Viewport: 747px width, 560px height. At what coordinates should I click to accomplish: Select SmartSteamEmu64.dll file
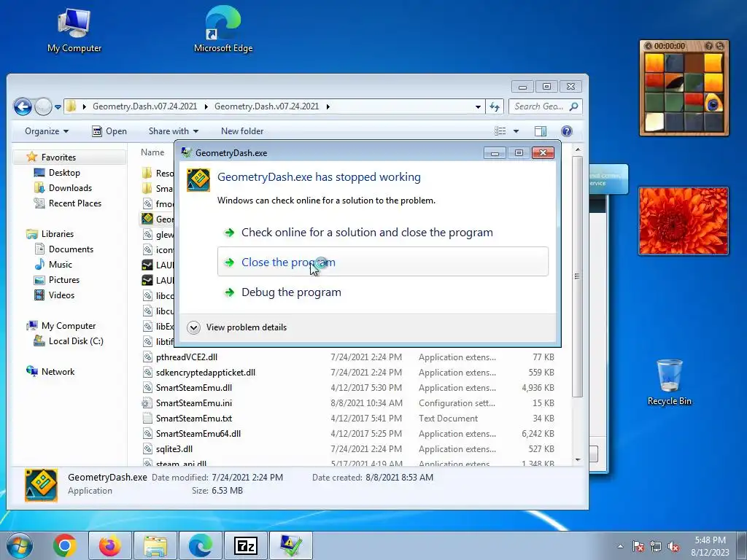(x=198, y=433)
